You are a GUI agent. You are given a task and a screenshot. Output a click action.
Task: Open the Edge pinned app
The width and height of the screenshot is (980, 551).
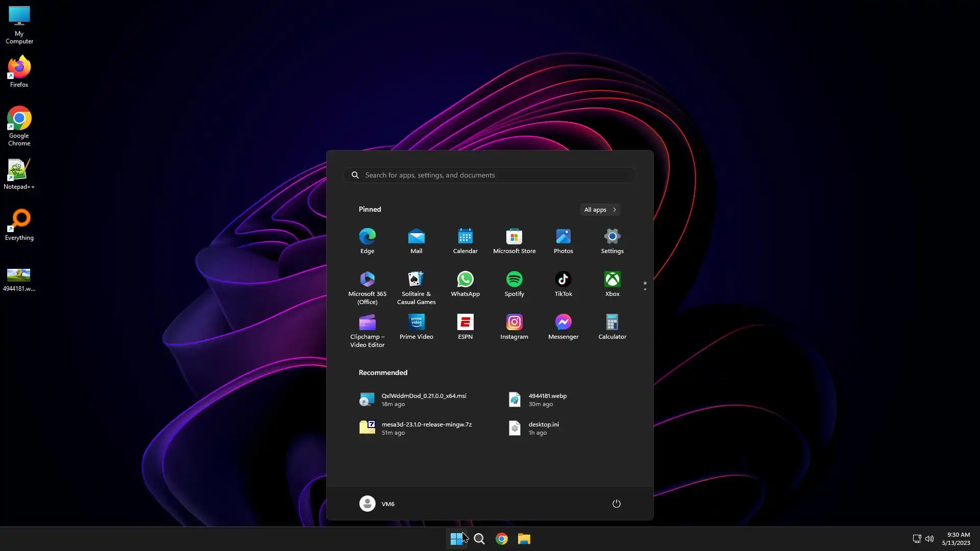click(367, 241)
